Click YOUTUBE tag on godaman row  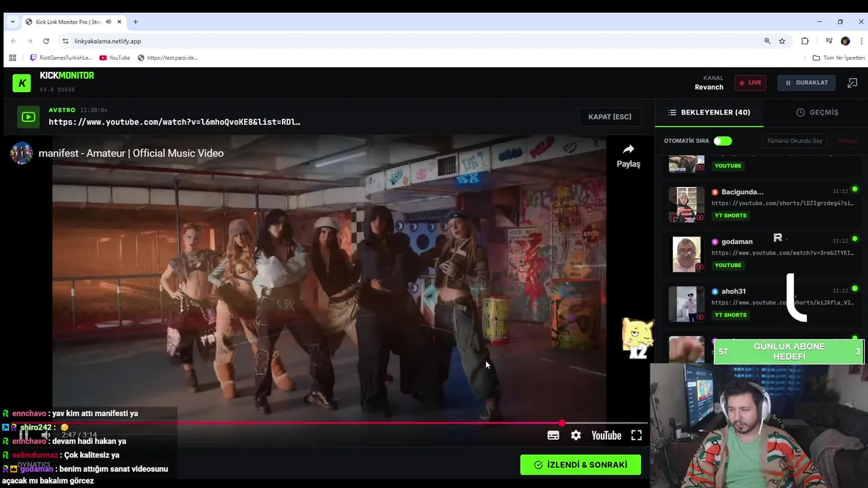(x=728, y=265)
